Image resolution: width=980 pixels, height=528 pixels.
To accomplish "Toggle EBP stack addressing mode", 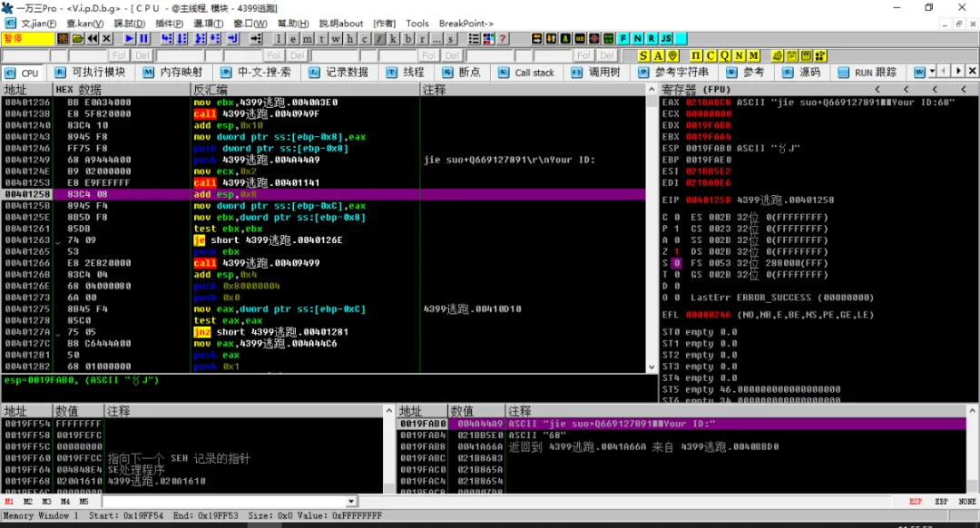I will pyautogui.click(x=942, y=502).
